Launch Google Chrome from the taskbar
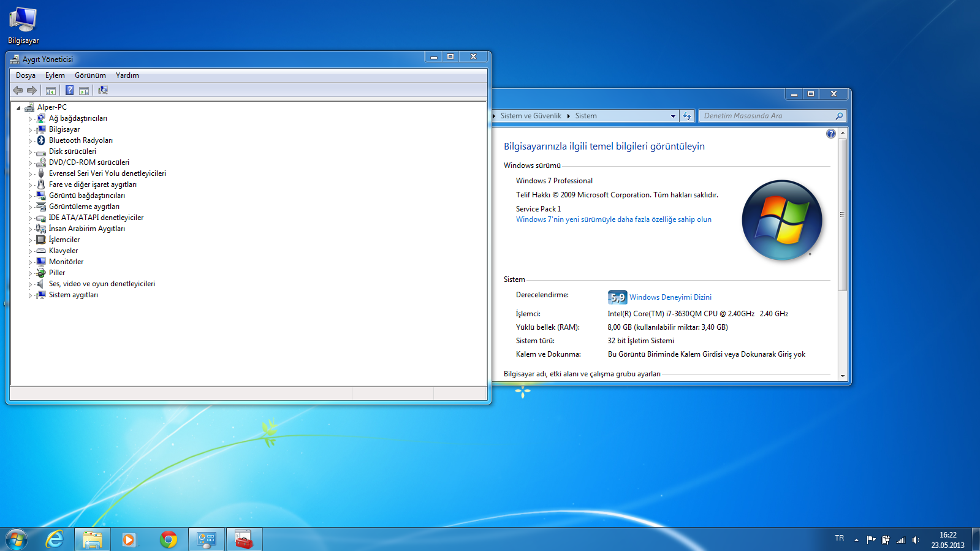This screenshot has width=980, height=551. coord(169,539)
